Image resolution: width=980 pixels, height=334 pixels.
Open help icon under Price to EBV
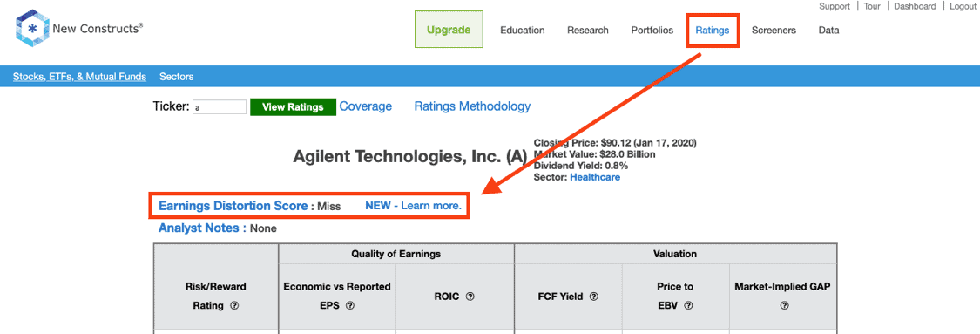[x=689, y=306]
